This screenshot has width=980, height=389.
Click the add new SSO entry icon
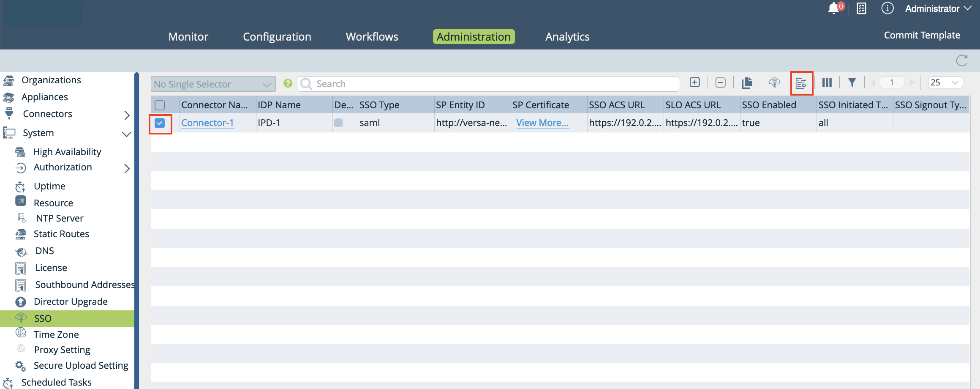pyautogui.click(x=694, y=82)
